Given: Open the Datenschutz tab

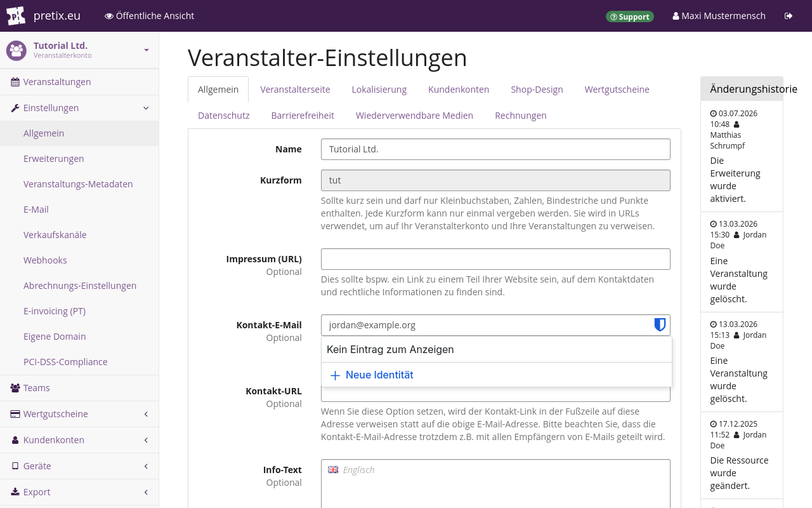Looking at the screenshot, I should point(224,116).
